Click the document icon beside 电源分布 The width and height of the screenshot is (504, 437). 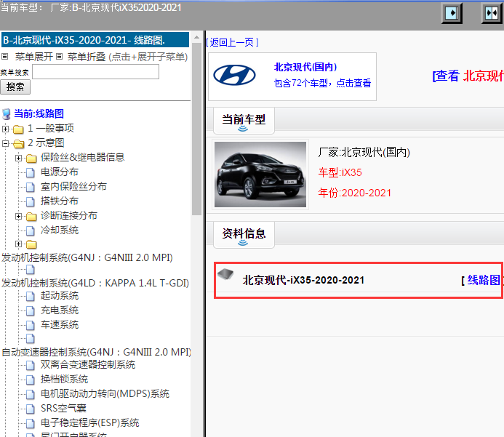(31, 172)
